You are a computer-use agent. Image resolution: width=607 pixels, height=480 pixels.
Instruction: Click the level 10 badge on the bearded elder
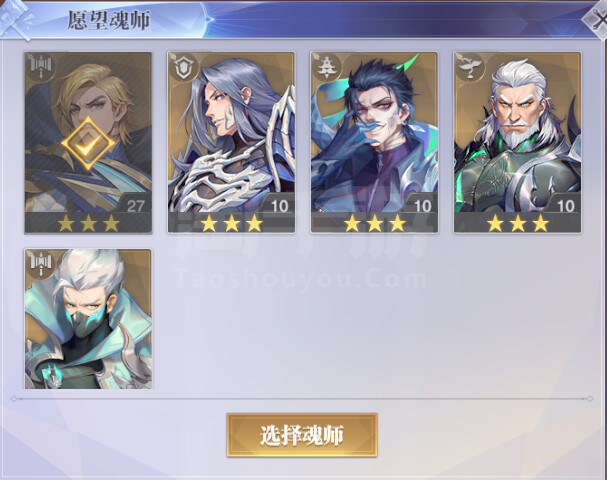(565, 205)
